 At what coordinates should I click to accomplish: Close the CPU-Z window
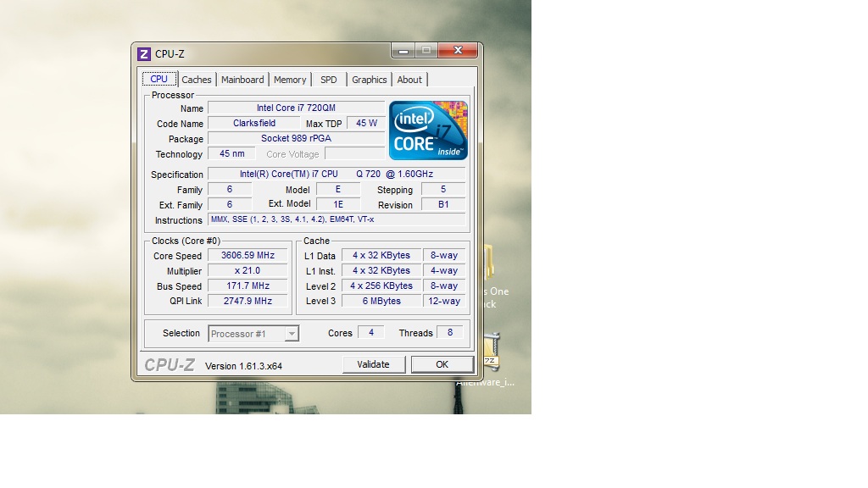[x=458, y=50]
